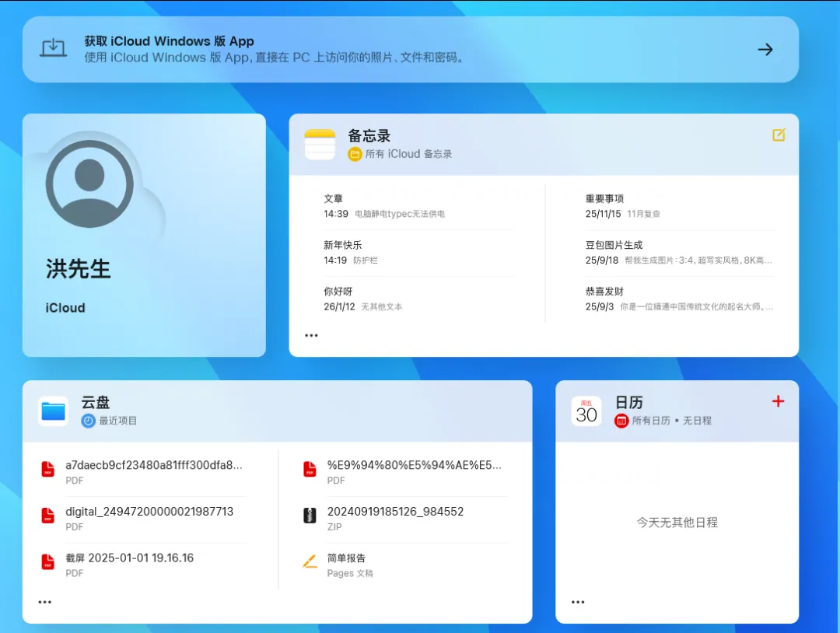Viewport: 840px width, 633px height.
Task: Click the download-to-PC icon in banner
Action: (54, 48)
